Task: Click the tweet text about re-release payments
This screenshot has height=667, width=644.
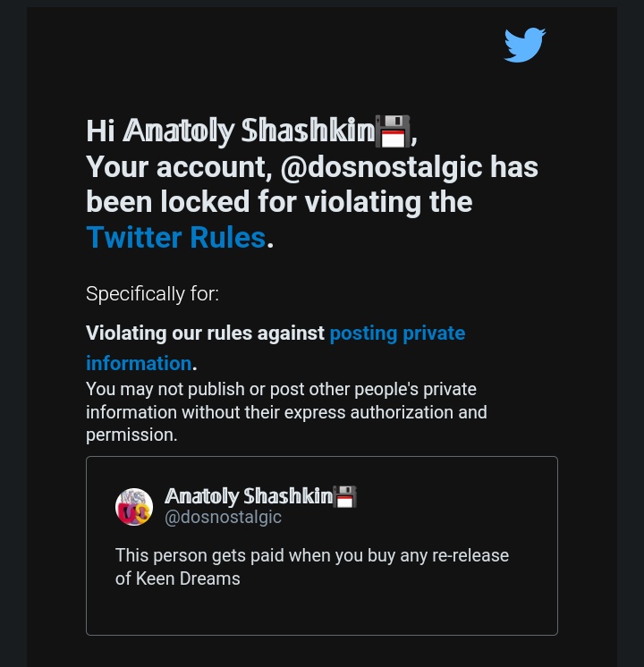Action: pos(312,567)
